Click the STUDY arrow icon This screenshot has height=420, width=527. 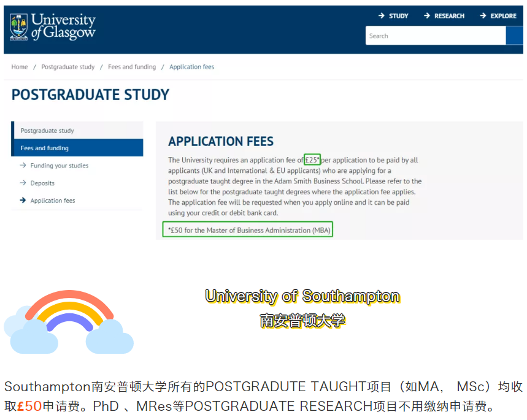[382, 15]
